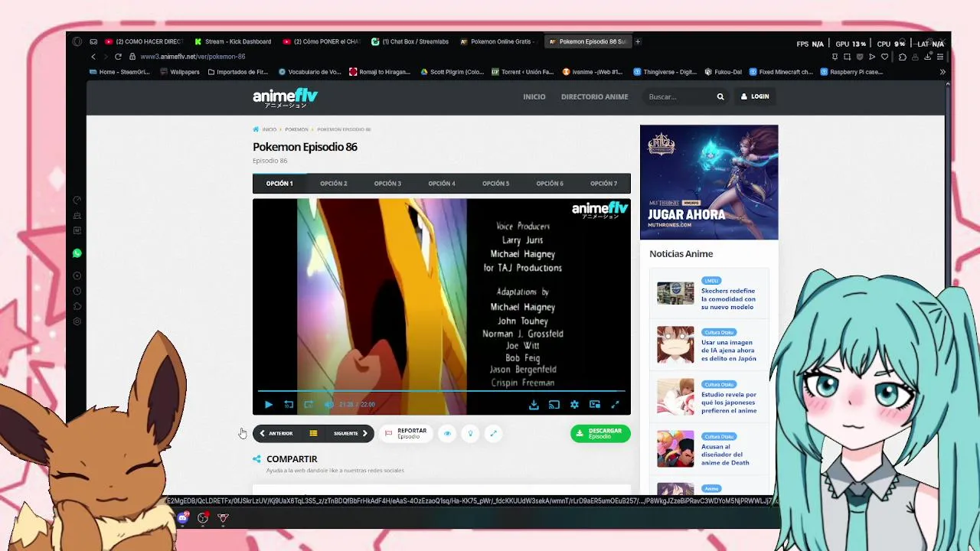The image size is (980, 551).
Task: Select OPCIÓN 7 video source tab
Action: tap(603, 184)
